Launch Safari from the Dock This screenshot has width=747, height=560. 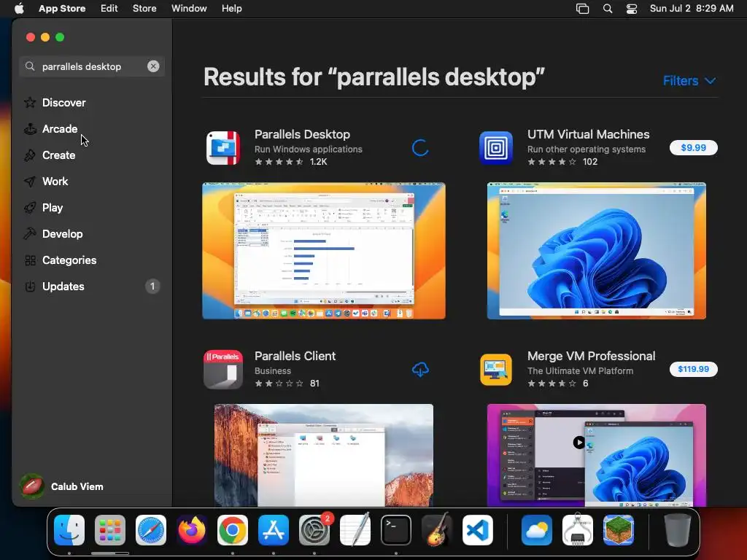[151, 530]
